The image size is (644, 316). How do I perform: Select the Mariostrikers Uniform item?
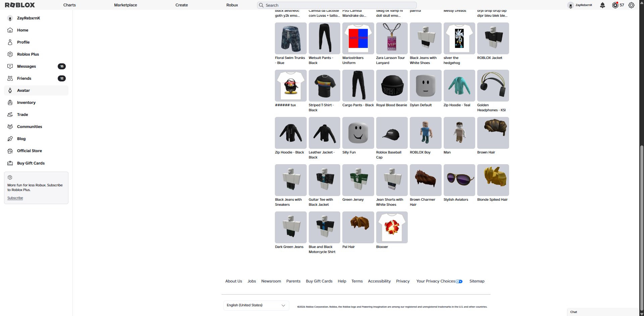[358, 38]
